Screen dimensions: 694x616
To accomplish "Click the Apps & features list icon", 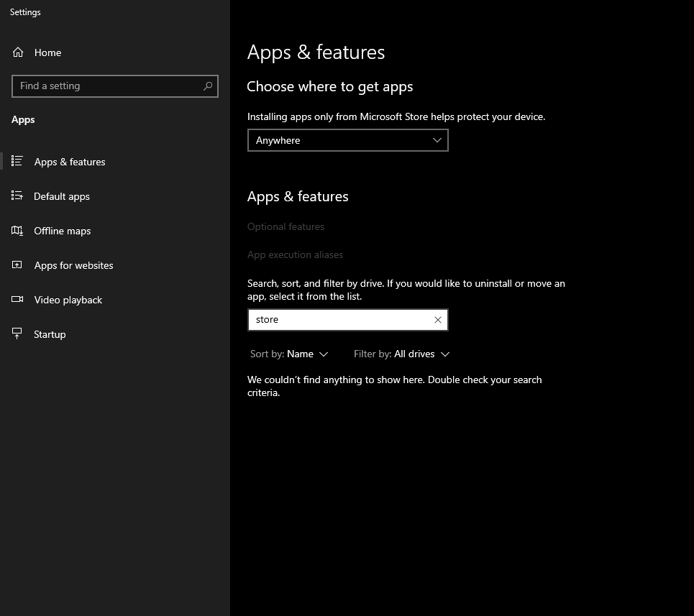I will point(17,161).
